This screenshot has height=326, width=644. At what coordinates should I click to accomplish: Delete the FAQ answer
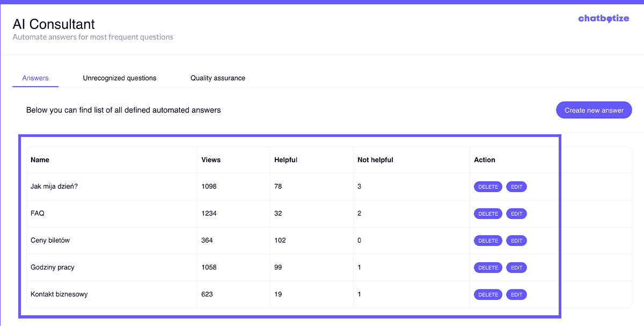click(x=488, y=214)
